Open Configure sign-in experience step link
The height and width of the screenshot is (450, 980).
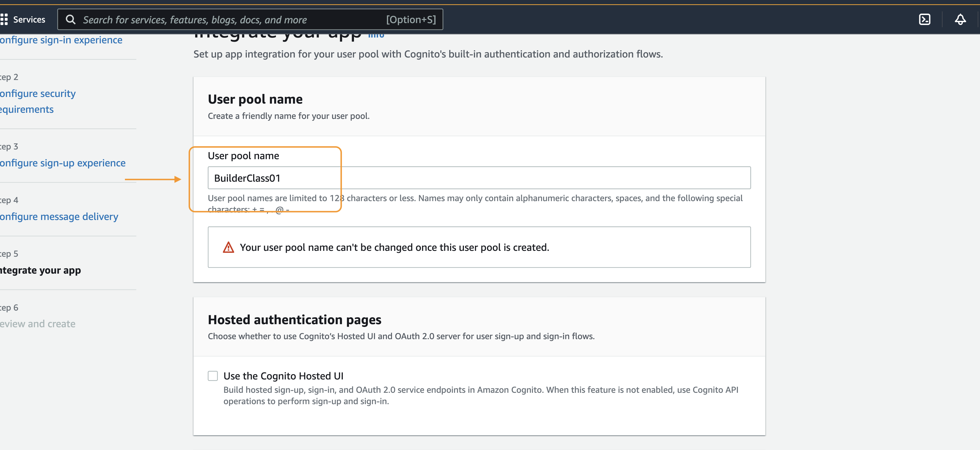click(61, 40)
